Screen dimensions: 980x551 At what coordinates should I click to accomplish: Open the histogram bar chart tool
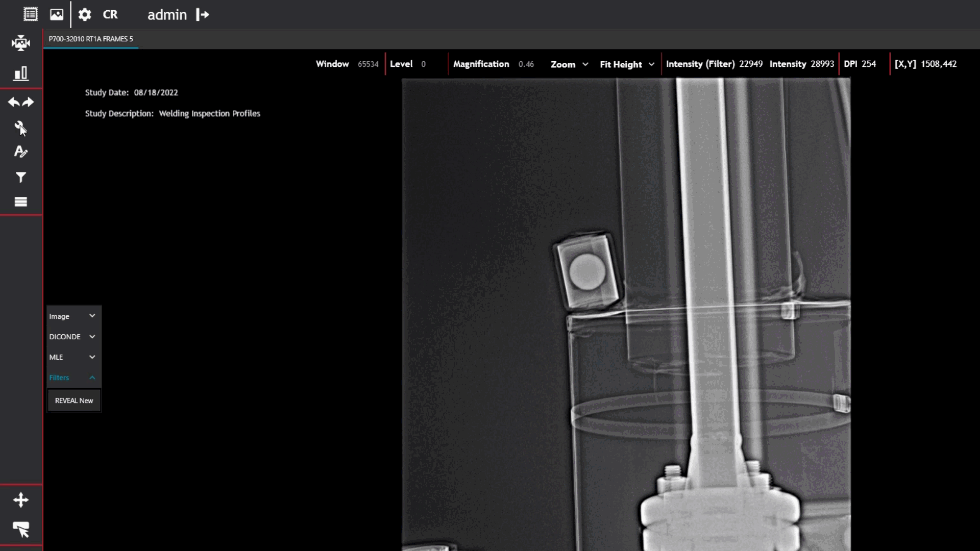coord(21,73)
